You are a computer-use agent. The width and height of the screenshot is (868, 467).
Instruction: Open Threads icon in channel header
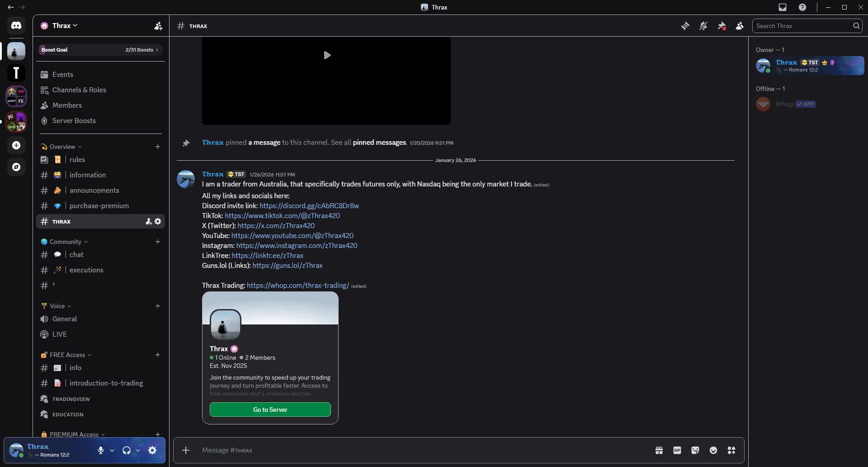[x=685, y=26]
